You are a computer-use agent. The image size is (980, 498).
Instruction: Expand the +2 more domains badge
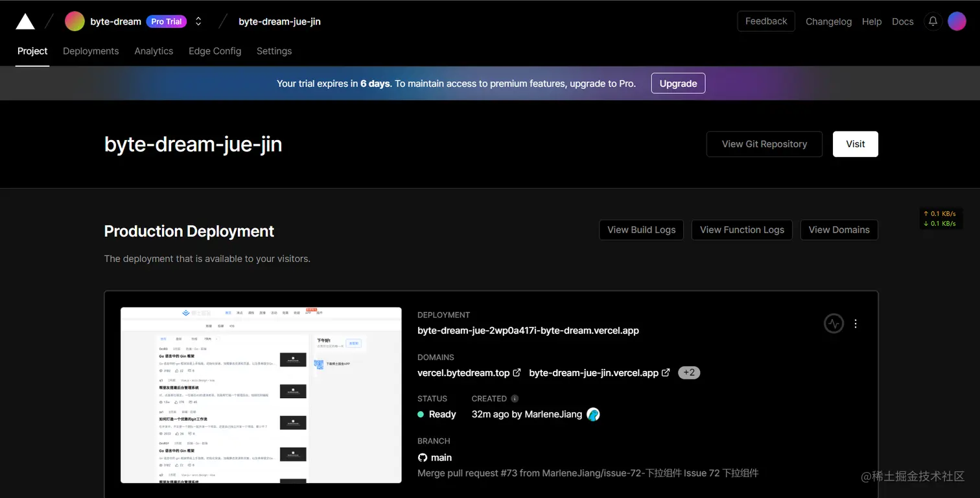coord(689,373)
